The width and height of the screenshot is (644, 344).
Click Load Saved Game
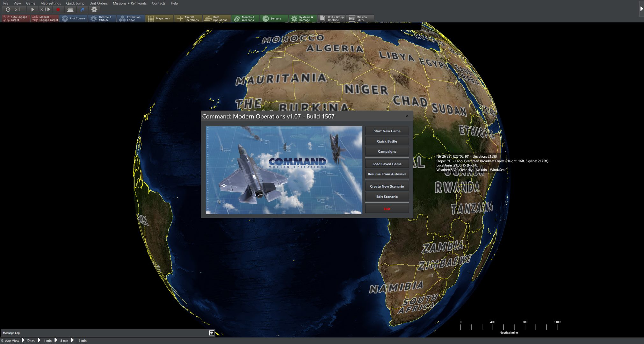[x=387, y=164]
